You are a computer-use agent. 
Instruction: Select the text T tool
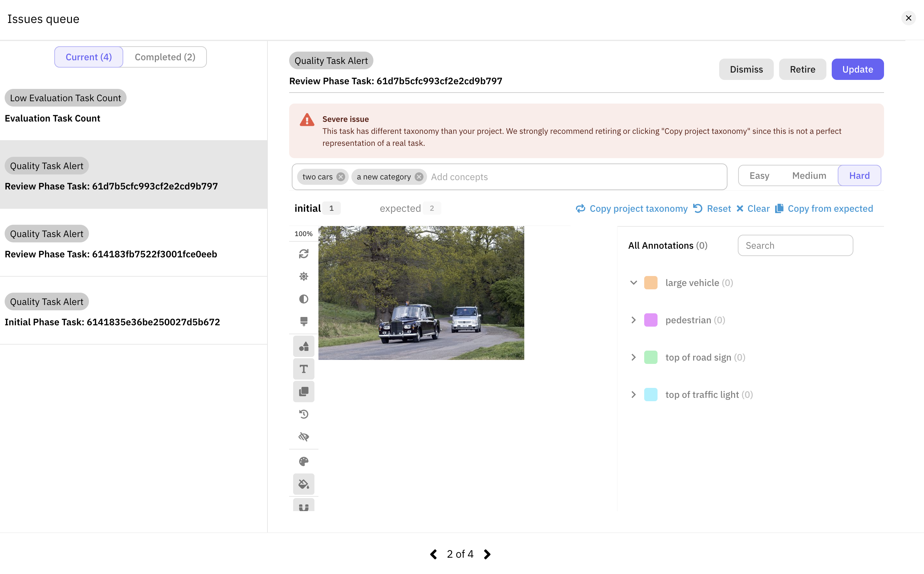[x=303, y=369]
